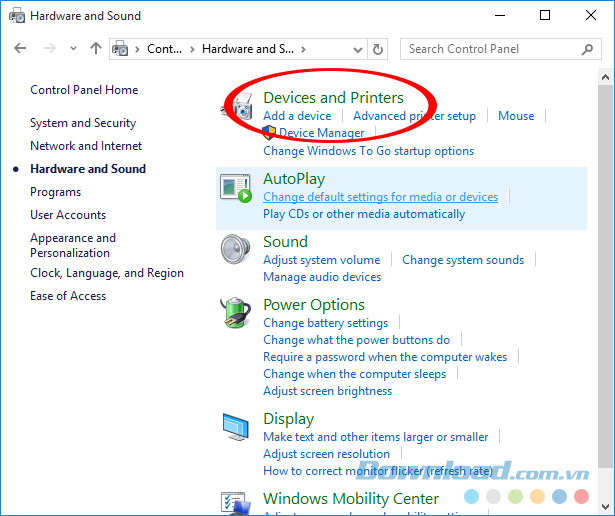This screenshot has height=516, width=615.
Task: Open Advanced printer setup
Action: (414, 116)
